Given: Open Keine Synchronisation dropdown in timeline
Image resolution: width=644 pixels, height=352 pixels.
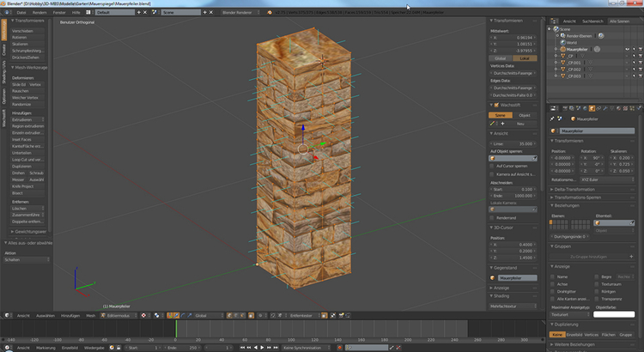Looking at the screenshot, I should coord(306,348).
